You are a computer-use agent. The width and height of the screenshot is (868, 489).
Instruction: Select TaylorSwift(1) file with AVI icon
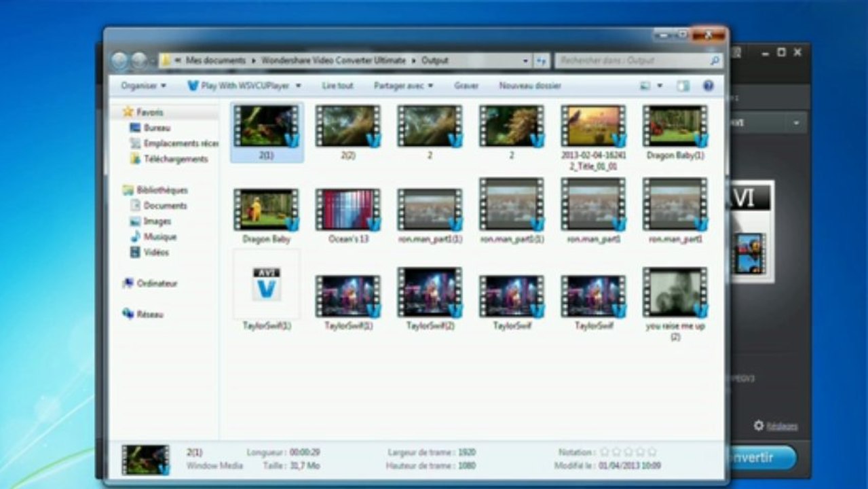267,291
